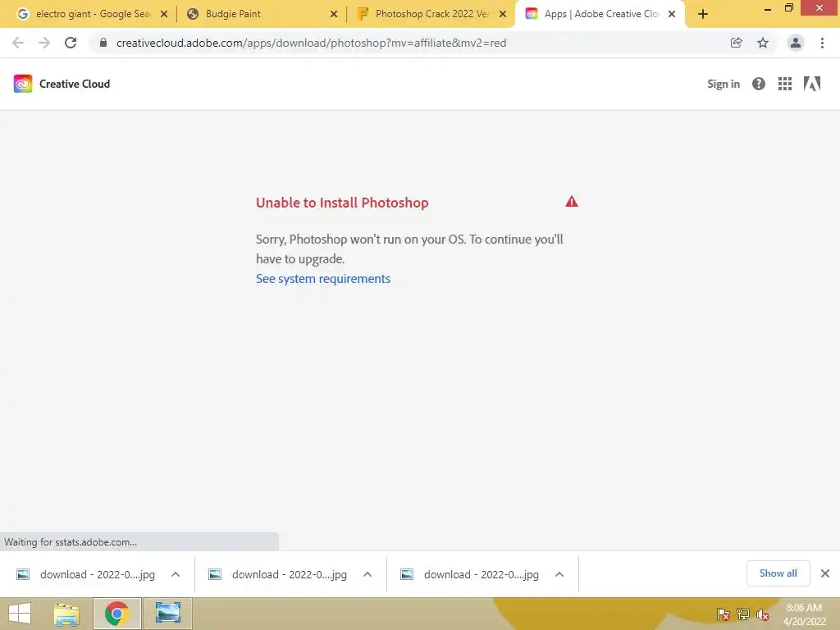Select the Apps Adobe Creative Cloud tab
Screen dimensions: 840x630
[600, 14]
